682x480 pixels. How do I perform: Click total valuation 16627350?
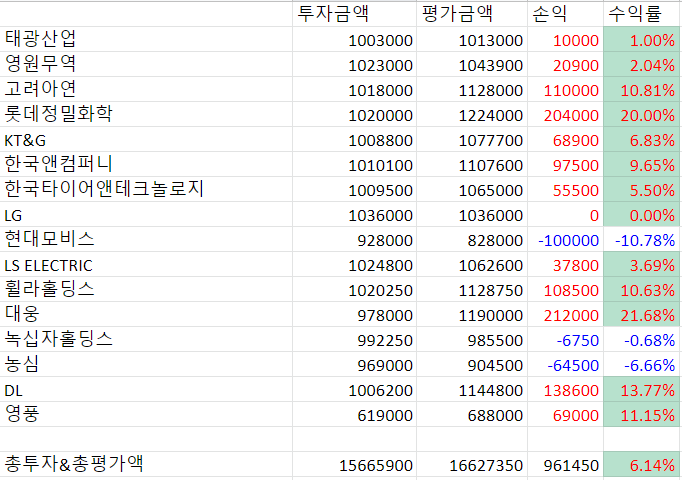pyautogui.click(x=472, y=464)
